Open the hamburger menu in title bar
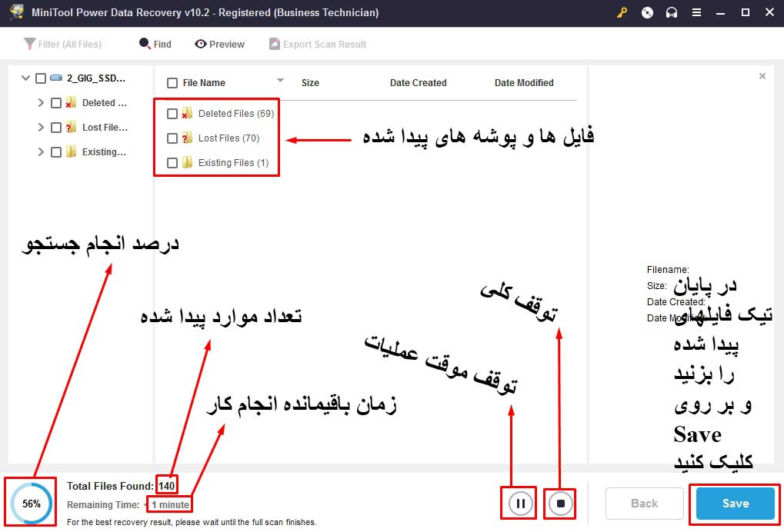The height and width of the screenshot is (532, 784). (x=696, y=12)
